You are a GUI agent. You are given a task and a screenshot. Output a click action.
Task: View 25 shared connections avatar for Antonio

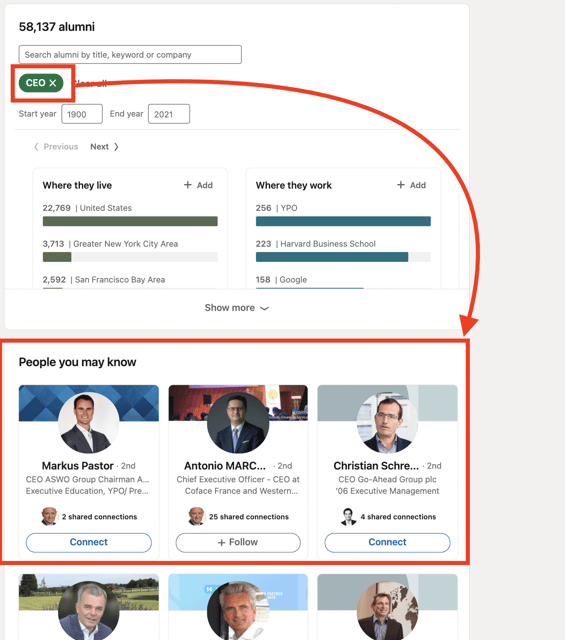pos(196,516)
